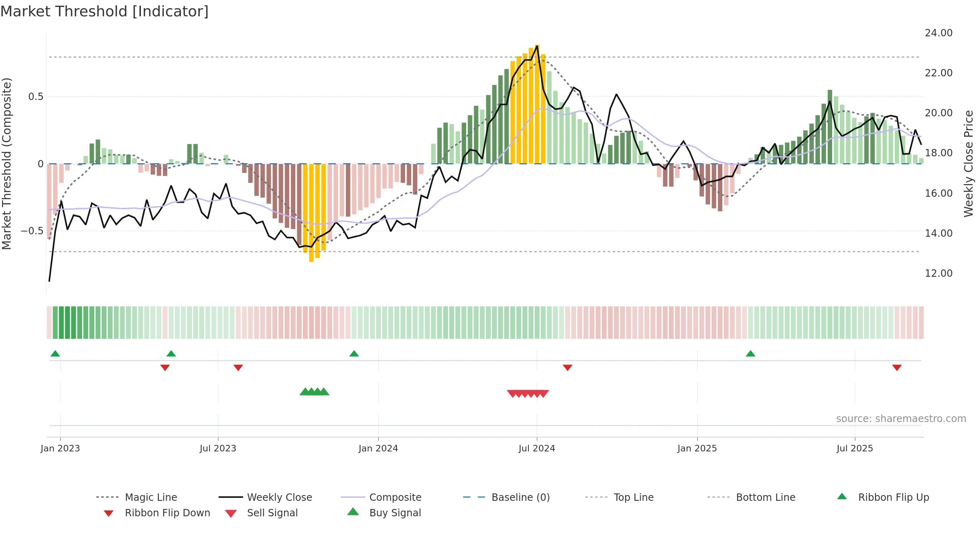The height and width of the screenshot is (551, 980).
Task: Click the Weekly Close Price axis title
Action: [969, 164]
